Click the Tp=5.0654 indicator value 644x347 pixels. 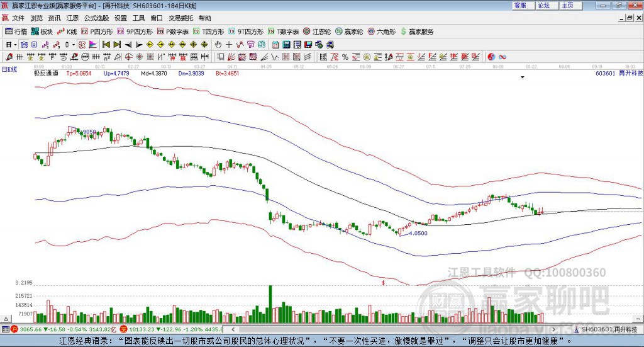coord(79,73)
